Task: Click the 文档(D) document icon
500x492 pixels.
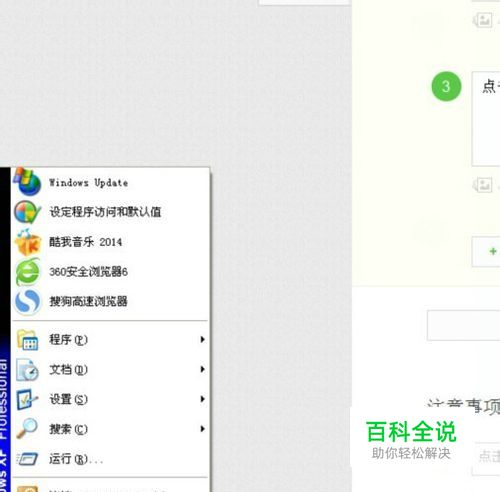Action: [27, 370]
